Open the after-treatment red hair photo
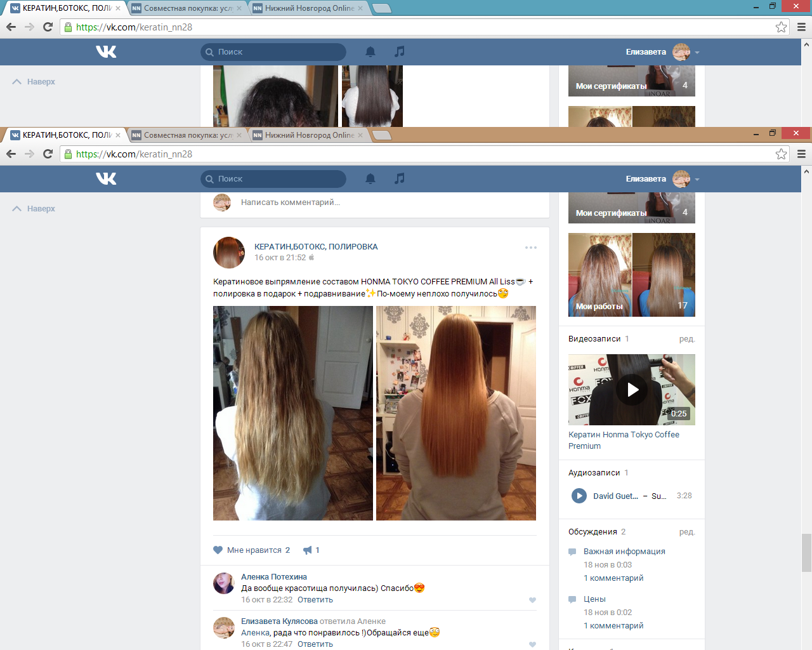812x650 pixels. 456,413
